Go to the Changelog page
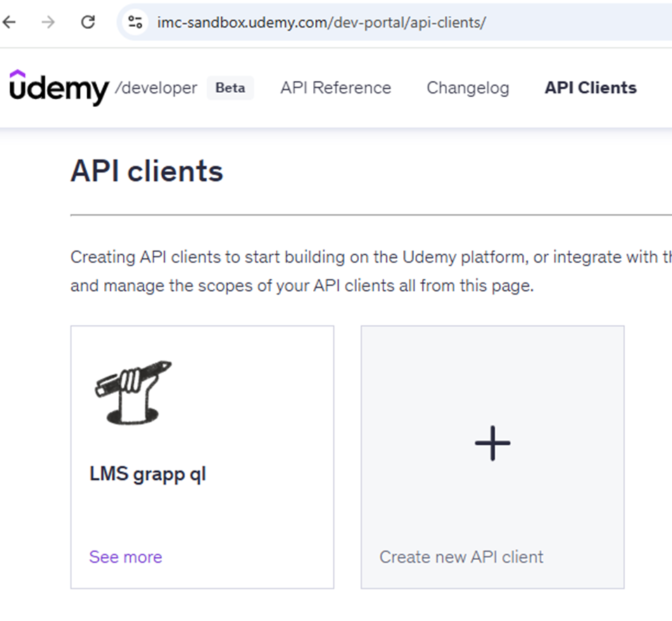Viewport: 672px width, 621px height. click(x=467, y=88)
